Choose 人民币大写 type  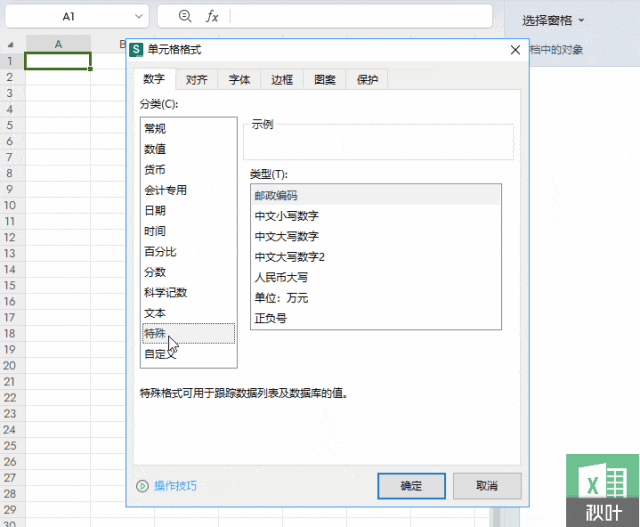[376, 278]
